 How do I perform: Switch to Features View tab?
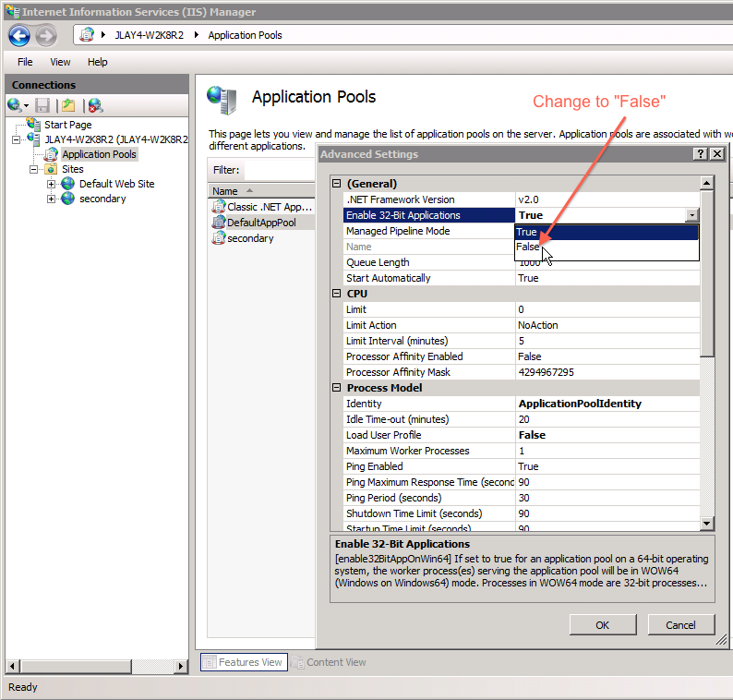click(244, 662)
